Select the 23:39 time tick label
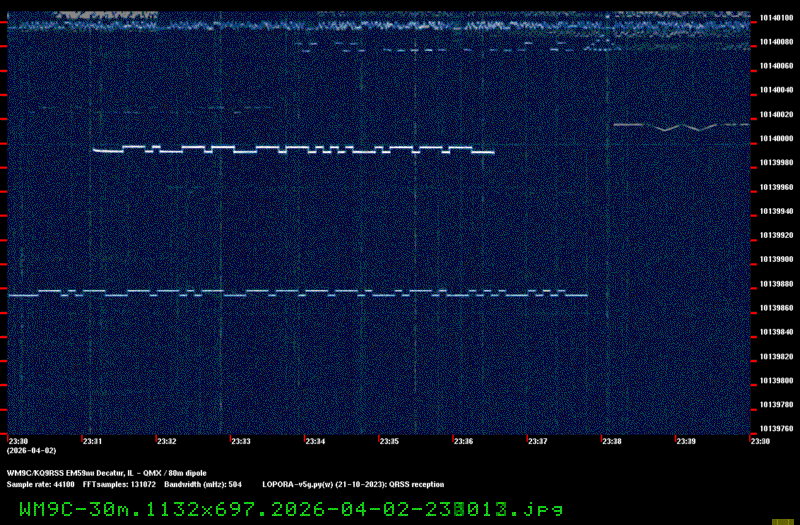The width and height of the screenshot is (800, 525). click(x=685, y=441)
